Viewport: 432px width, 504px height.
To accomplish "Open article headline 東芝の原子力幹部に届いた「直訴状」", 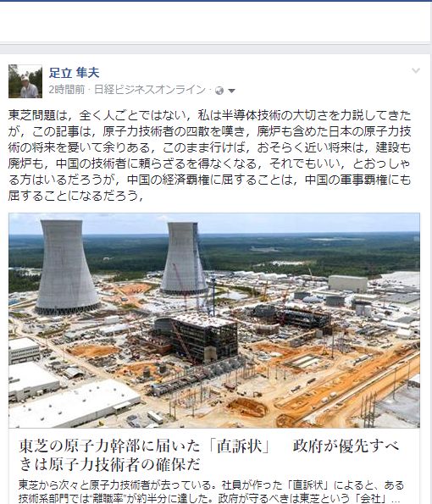I will 209,455.
